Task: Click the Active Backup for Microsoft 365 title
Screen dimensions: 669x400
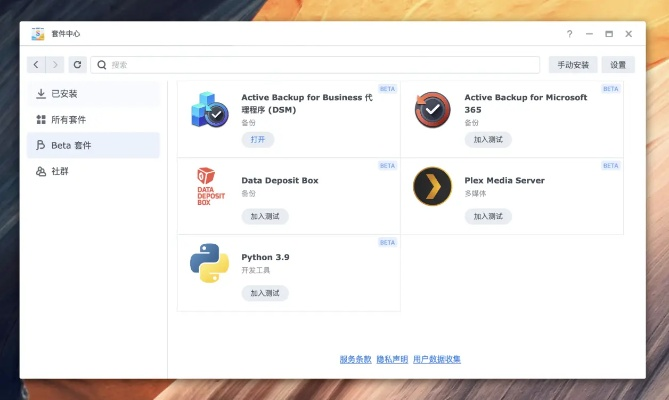Action: click(526, 104)
